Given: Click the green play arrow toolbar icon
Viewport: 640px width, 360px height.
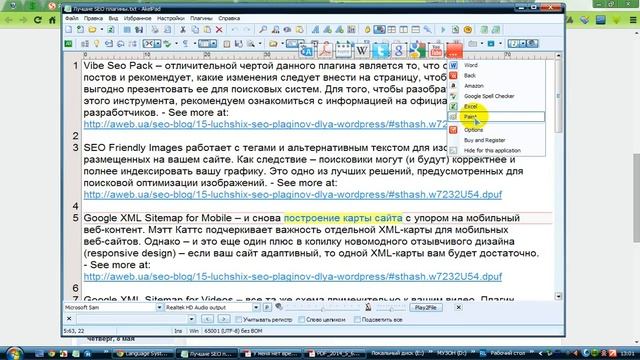Looking at the screenshot, I should pyautogui.click(x=443, y=30).
